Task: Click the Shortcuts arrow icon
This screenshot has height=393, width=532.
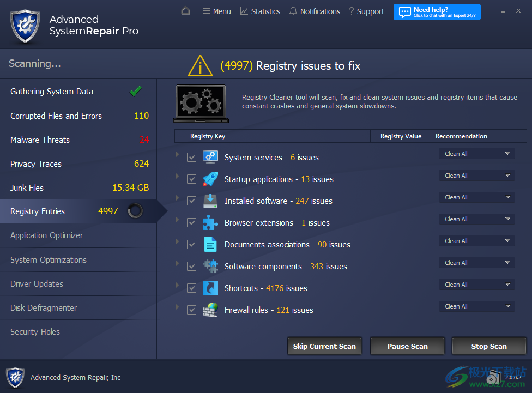Action: 210,288
